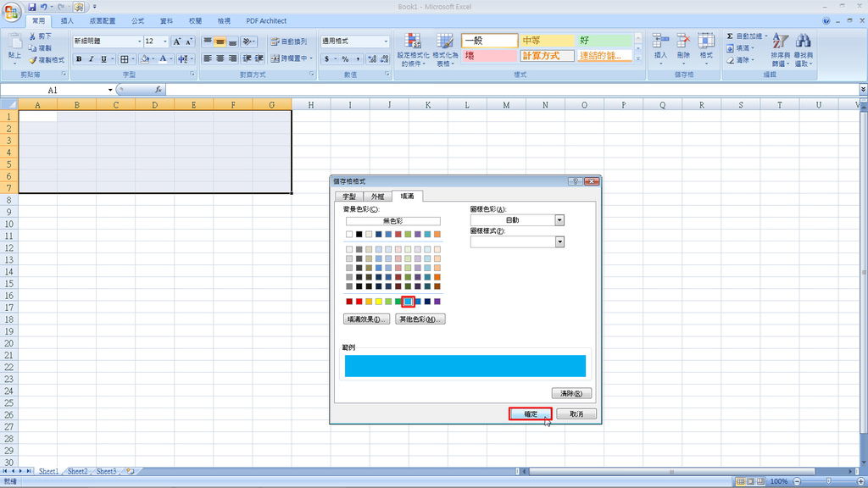The width and height of the screenshot is (868, 488).
Task: Open pattern style (圖樣樣式) dropdown
Action: click(559, 241)
